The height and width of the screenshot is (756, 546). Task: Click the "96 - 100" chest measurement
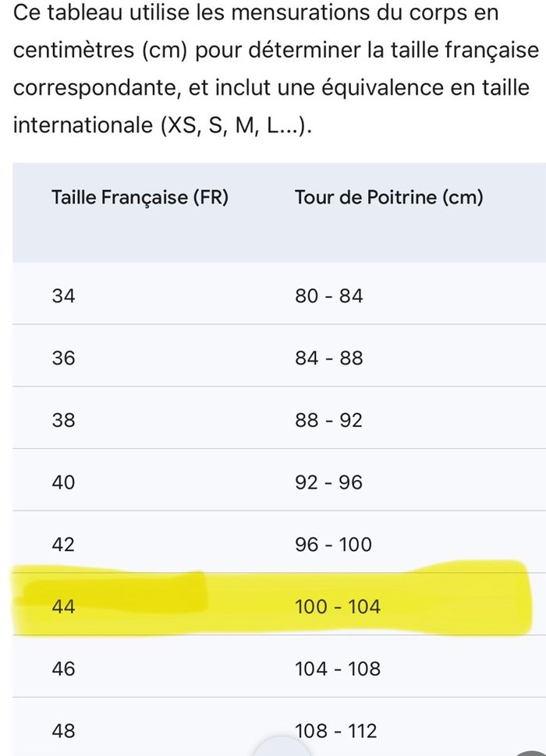point(333,545)
